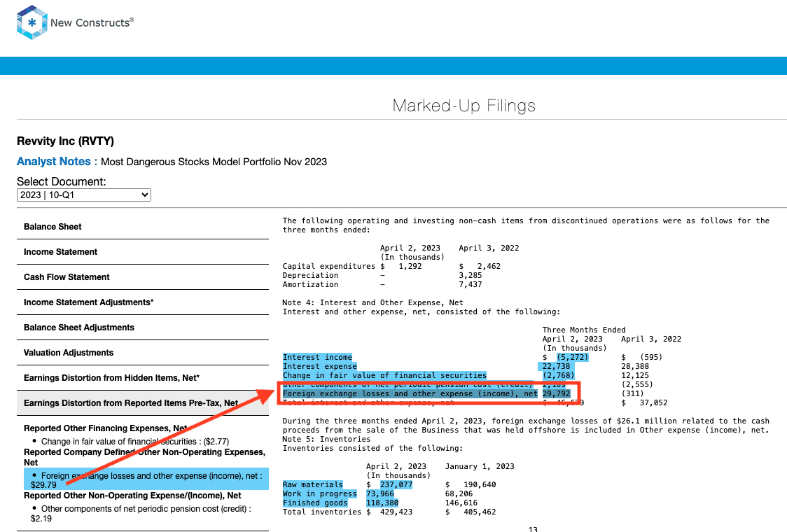
Task: Click highlighted Finished goods label
Action: click(314, 503)
